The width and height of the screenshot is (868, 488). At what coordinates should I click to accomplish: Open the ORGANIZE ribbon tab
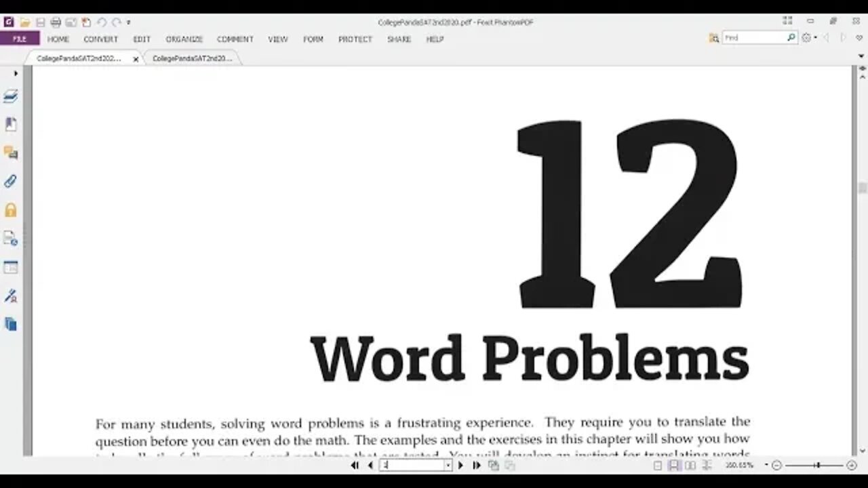point(184,39)
